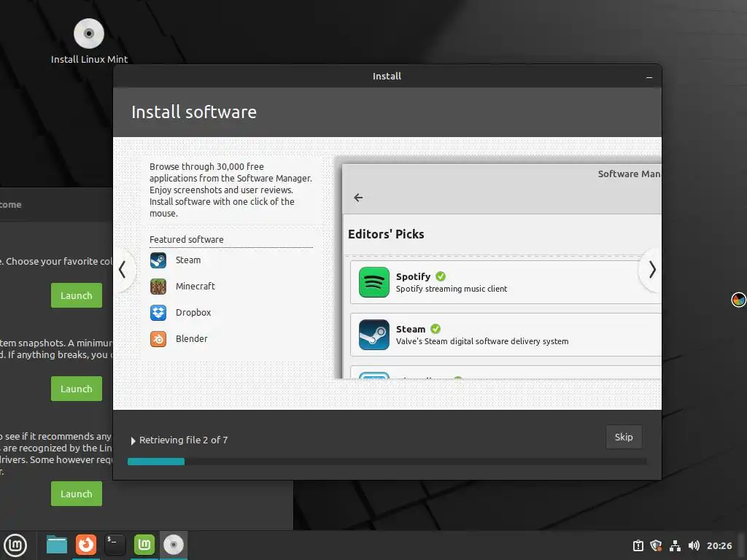The width and height of the screenshot is (747, 560).
Task: Go to the previous slide in the installer
Action: pos(123,270)
